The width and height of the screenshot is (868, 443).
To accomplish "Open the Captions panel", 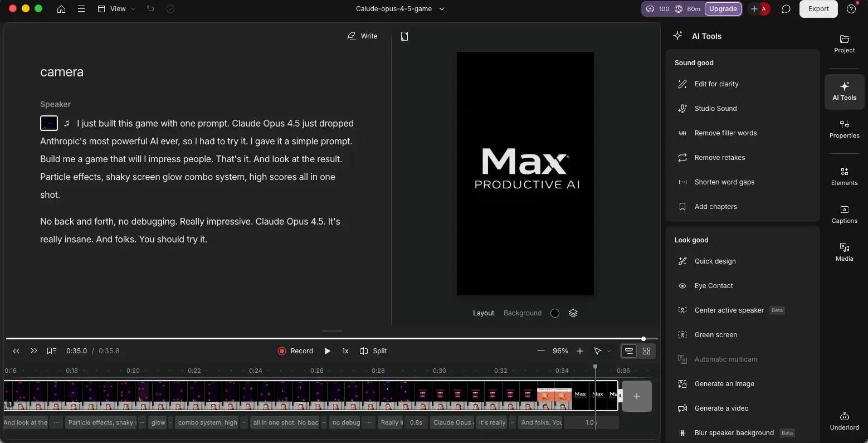I will [844, 214].
